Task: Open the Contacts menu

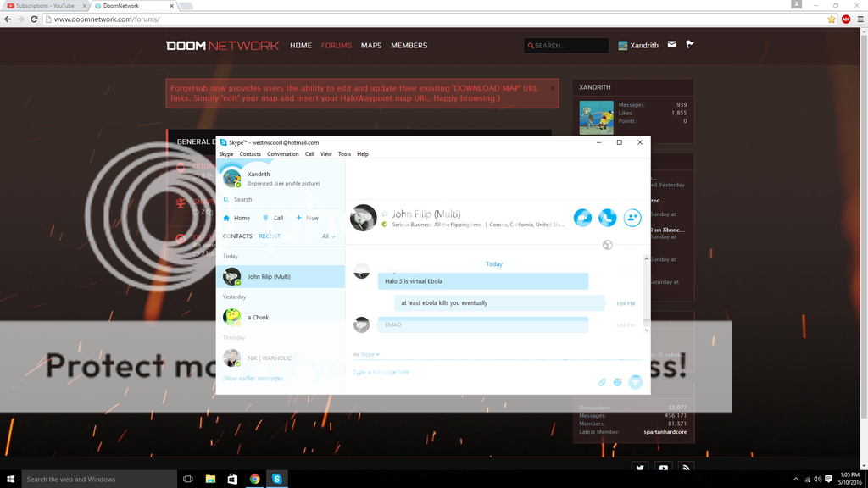Action: point(250,154)
